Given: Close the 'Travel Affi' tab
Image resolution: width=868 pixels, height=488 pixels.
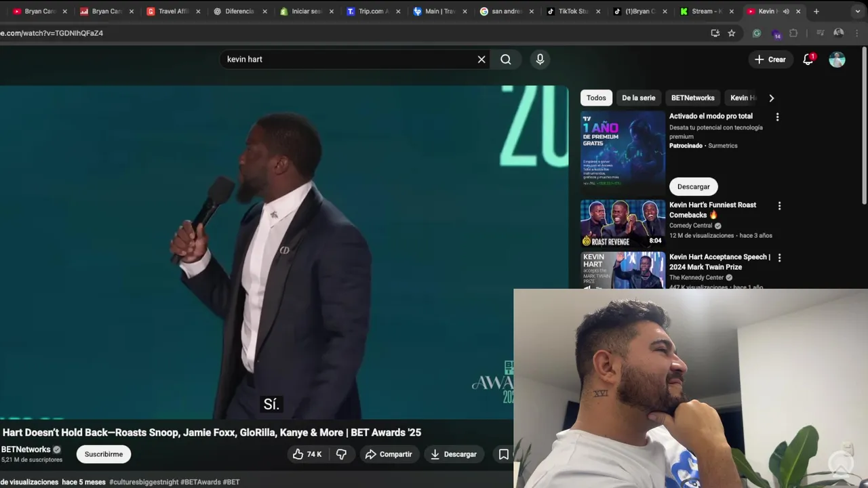Looking at the screenshot, I should 198,11.
